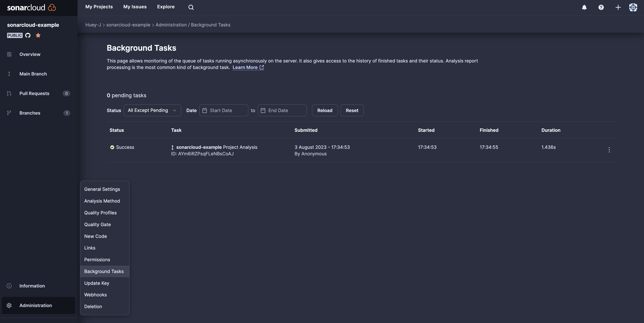
Task: Open the Status filter dropdown
Action: (x=152, y=110)
